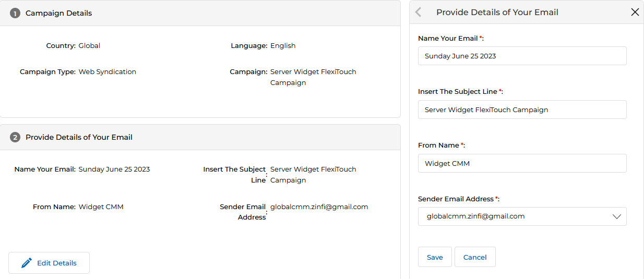Image resolution: width=644 pixels, height=279 pixels.
Task: Click the Language value English
Action: tap(283, 45)
